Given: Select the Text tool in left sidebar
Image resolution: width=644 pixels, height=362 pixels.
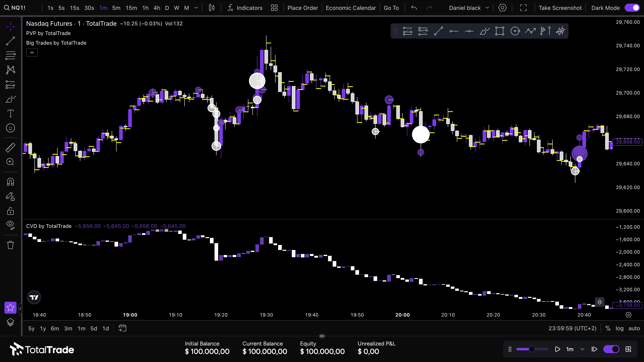Looking at the screenshot, I should [x=10, y=114].
